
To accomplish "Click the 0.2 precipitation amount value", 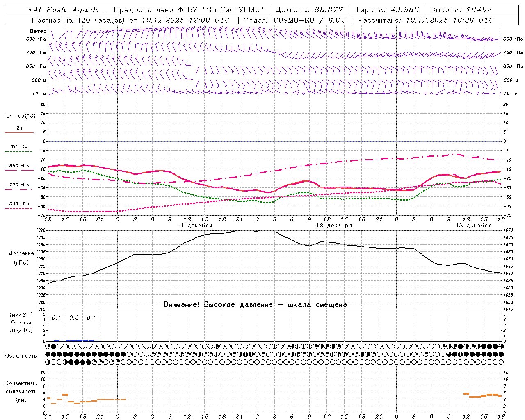I will 74,318.
